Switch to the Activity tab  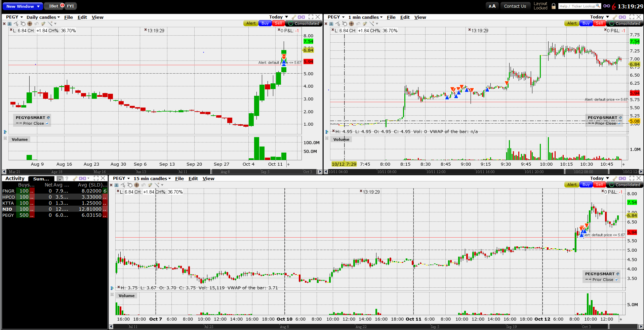(15, 178)
